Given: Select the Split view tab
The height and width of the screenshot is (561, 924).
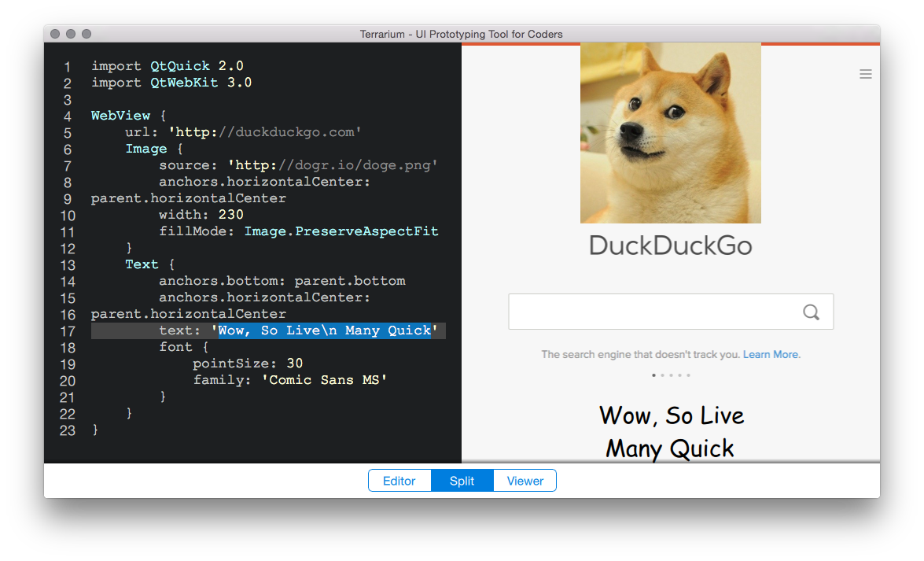Looking at the screenshot, I should 462,481.
